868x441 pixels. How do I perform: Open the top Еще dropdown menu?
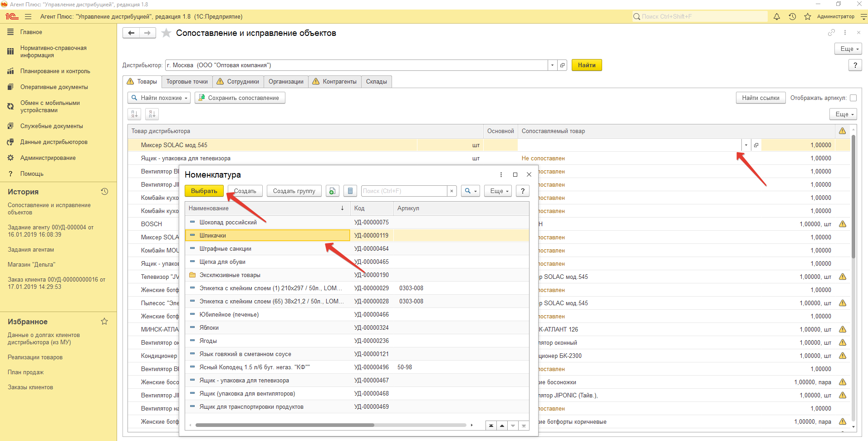(x=848, y=49)
